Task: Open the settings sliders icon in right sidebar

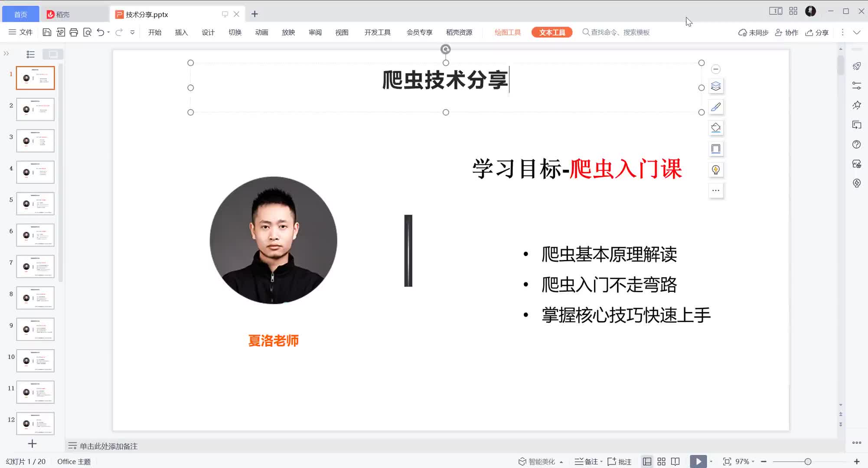Action: pos(857,86)
